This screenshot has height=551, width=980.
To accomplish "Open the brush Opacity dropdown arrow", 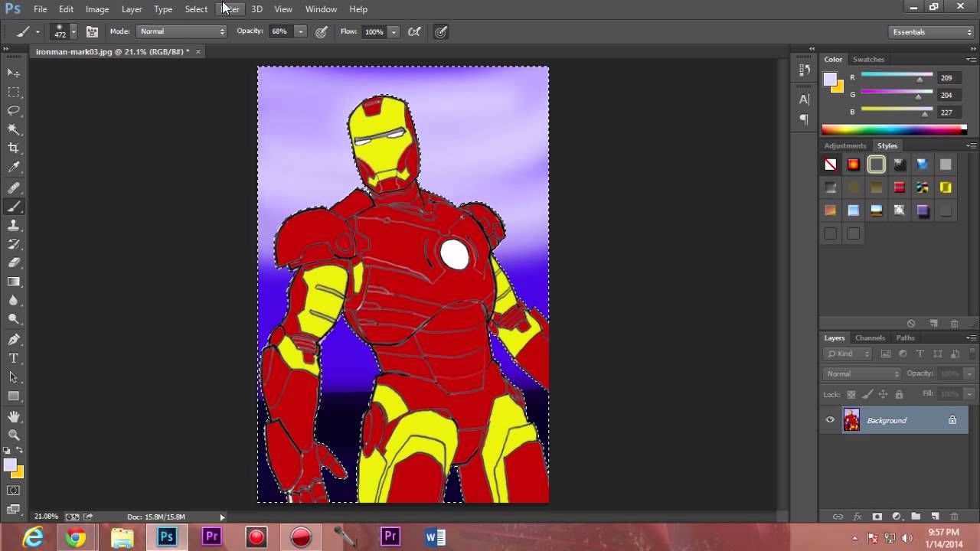I will pyautogui.click(x=301, y=32).
